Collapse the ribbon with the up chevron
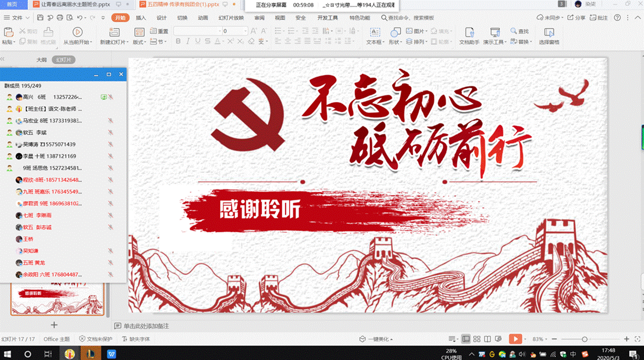This screenshot has height=360, width=644. click(x=638, y=17)
